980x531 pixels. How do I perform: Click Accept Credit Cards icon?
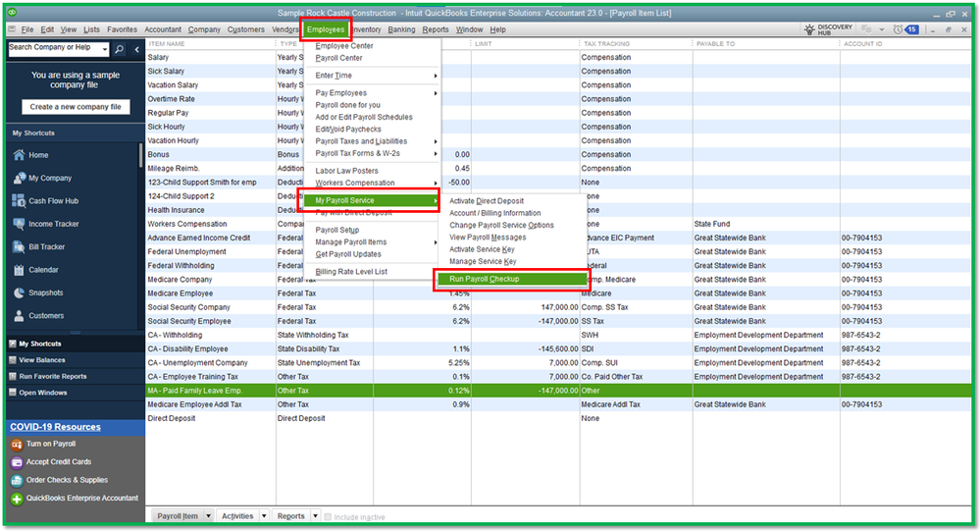tap(17, 462)
